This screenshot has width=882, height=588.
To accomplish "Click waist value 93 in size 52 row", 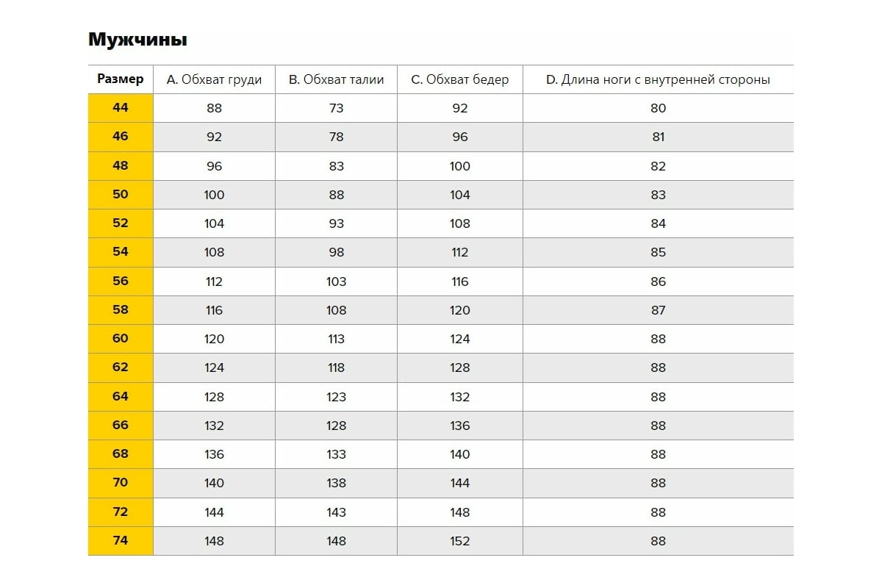I will [336, 223].
